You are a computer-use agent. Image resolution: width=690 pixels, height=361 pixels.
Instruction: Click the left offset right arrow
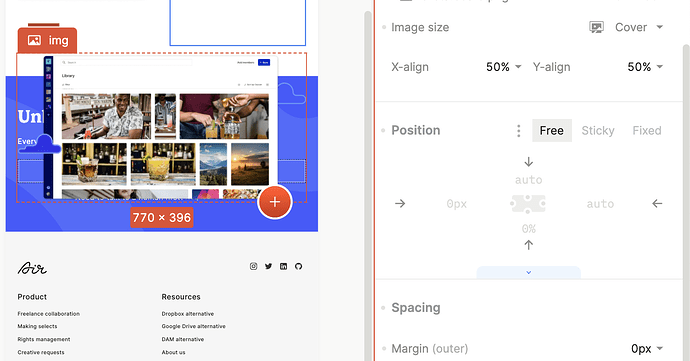(400, 203)
